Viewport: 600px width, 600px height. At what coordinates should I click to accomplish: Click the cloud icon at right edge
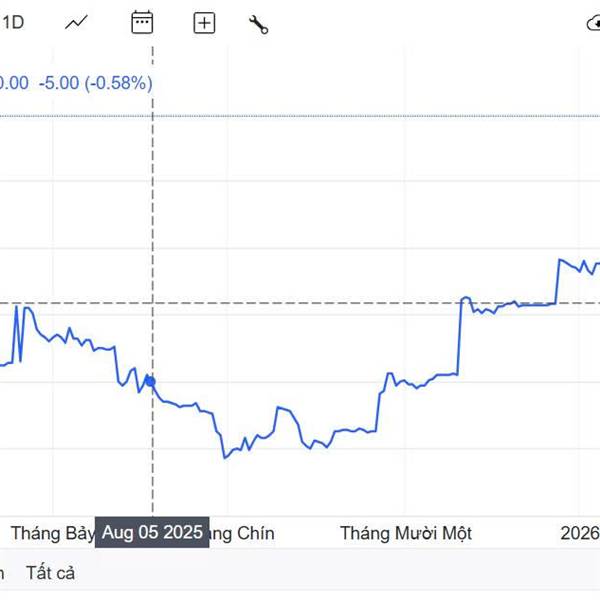click(593, 24)
